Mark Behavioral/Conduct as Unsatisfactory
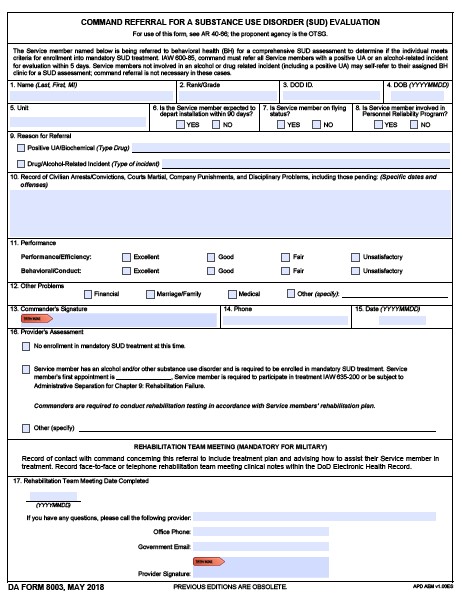The image size is (462, 604). click(356, 271)
